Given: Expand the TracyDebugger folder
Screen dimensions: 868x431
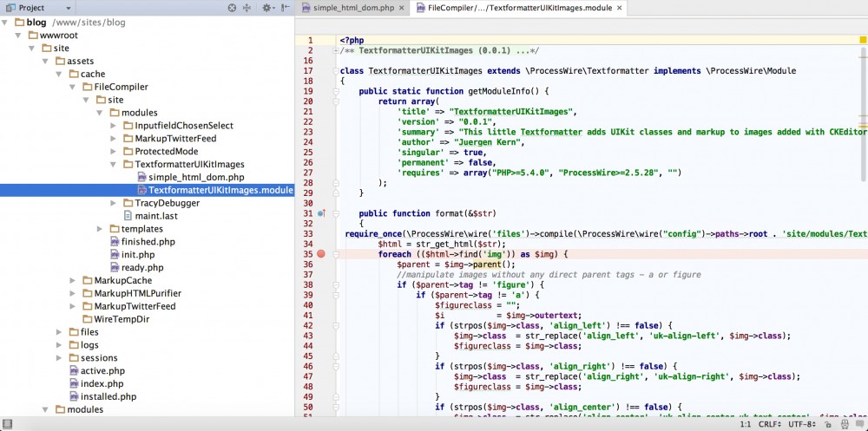Looking at the screenshot, I should pos(115,203).
